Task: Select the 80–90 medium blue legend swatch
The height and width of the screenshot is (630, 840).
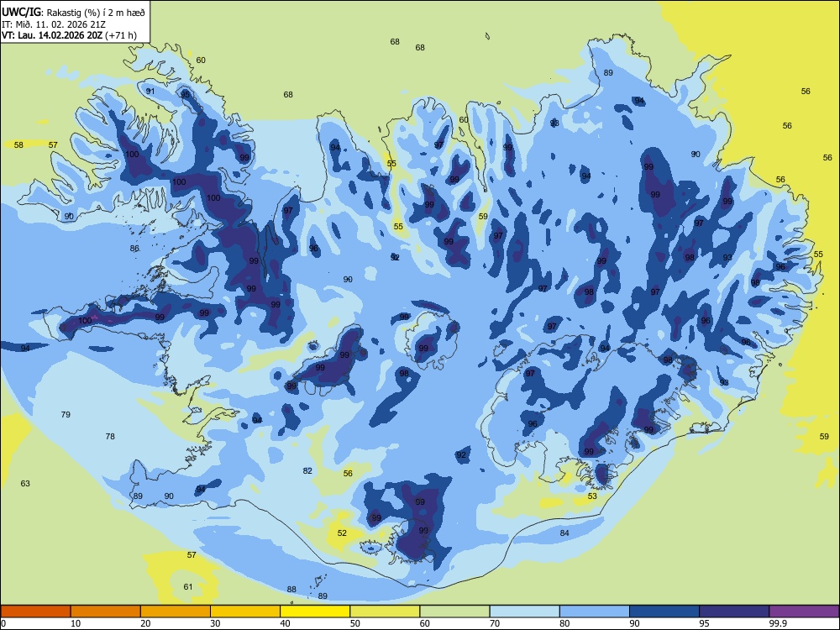Action: click(595, 612)
